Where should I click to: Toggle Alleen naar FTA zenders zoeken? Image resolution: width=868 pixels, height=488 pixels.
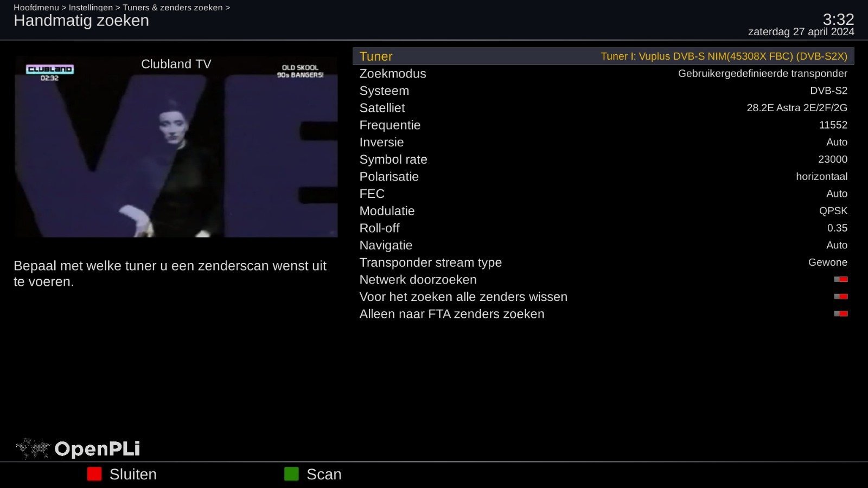(x=841, y=314)
